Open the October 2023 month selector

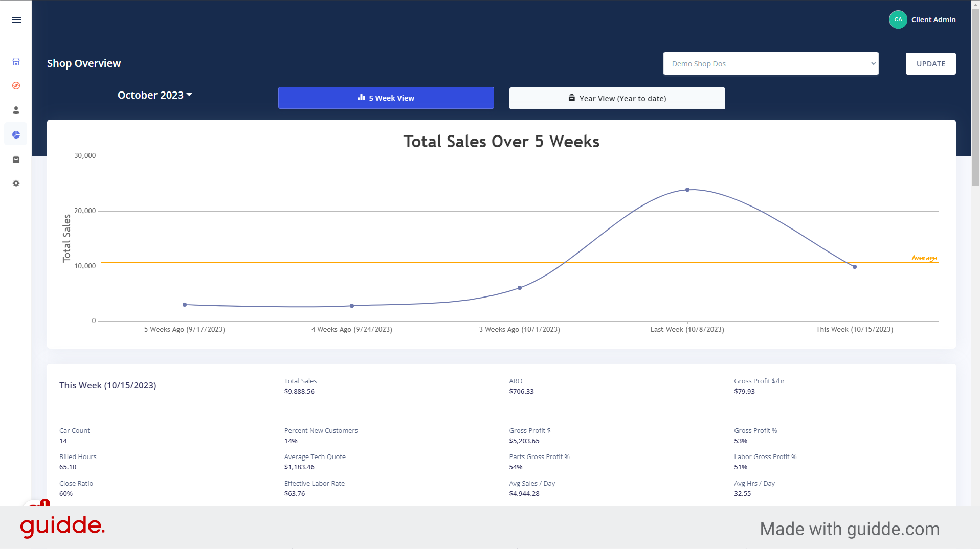coord(154,95)
